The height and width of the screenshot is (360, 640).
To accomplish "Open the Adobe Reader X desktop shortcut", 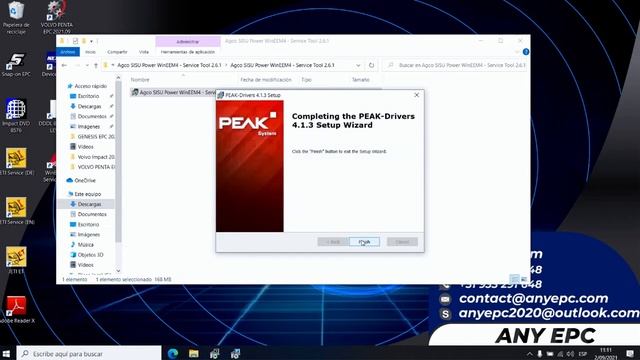I will (17, 310).
